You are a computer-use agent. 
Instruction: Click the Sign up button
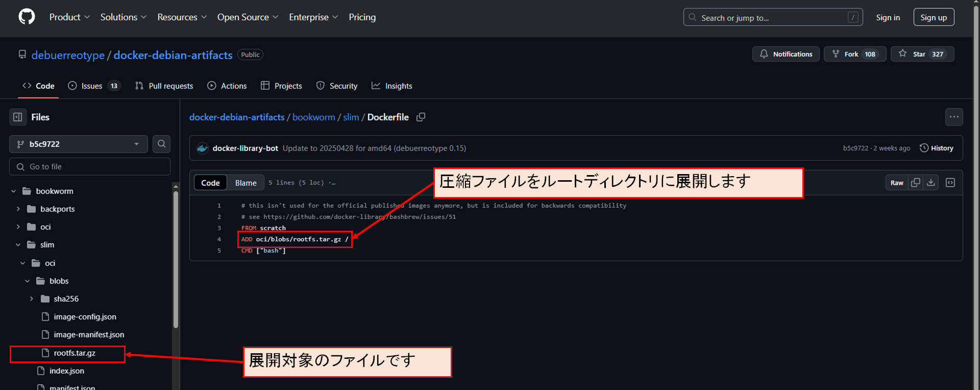click(x=934, y=17)
